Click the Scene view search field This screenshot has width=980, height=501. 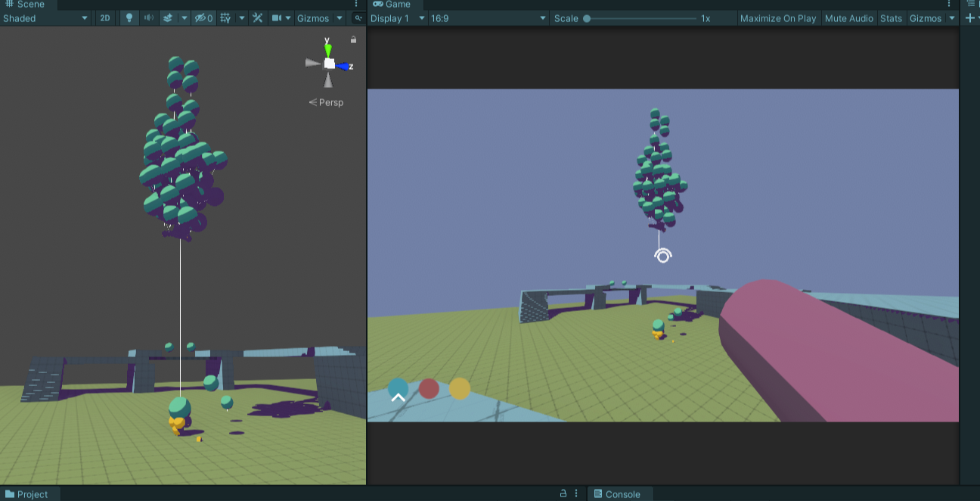click(358, 18)
